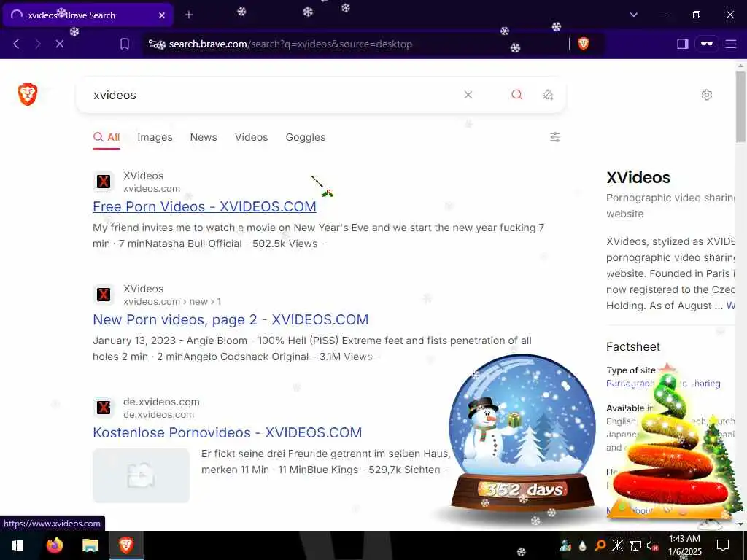Open the search filters sliders icon

pyautogui.click(x=555, y=138)
